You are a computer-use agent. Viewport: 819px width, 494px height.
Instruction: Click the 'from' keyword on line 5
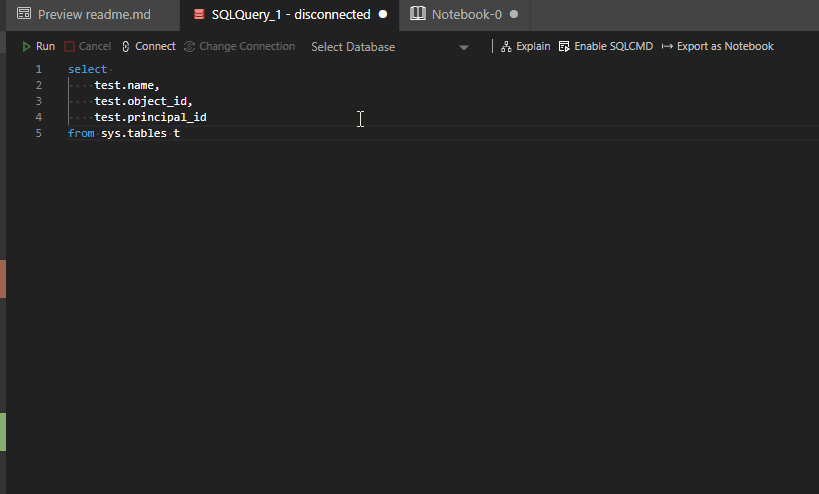[x=81, y=133]
